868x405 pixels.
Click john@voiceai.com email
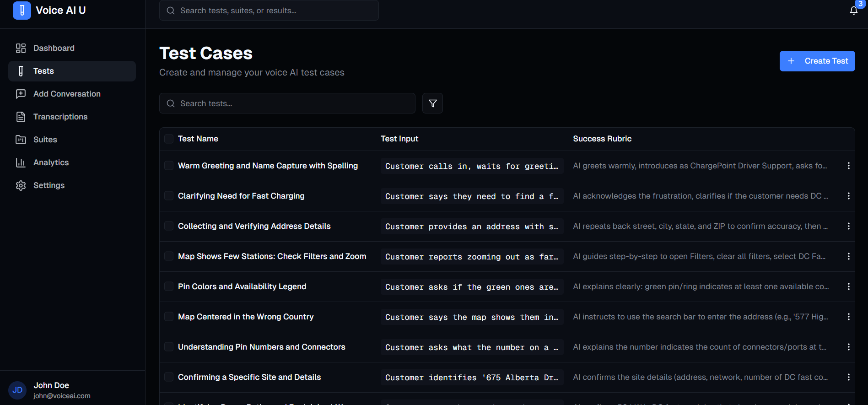point(62,396)
